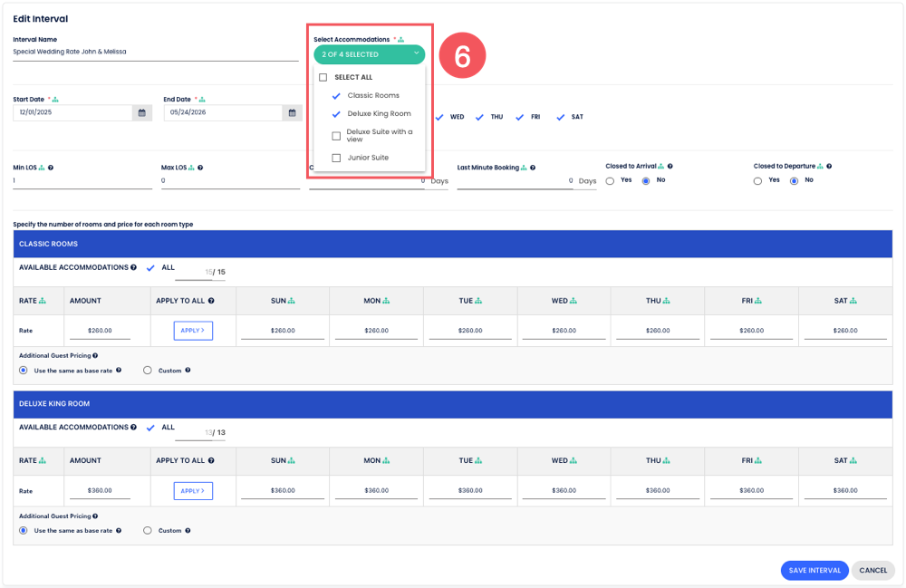Image resolution: width=906 pixels, height=588 pixels.
Task: Click help icon next to Closed to Departure
Action: click(x=829, y=167)
